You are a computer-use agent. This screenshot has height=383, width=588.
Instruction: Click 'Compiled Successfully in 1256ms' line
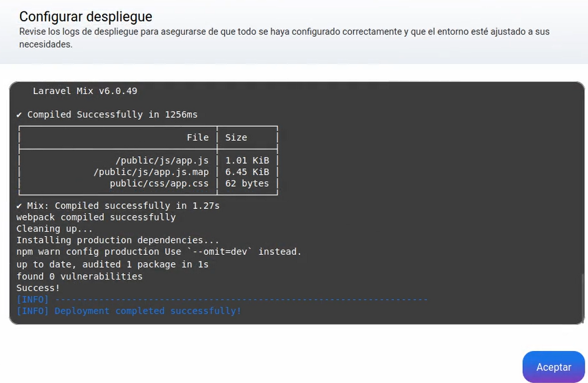tap(107, 115)
